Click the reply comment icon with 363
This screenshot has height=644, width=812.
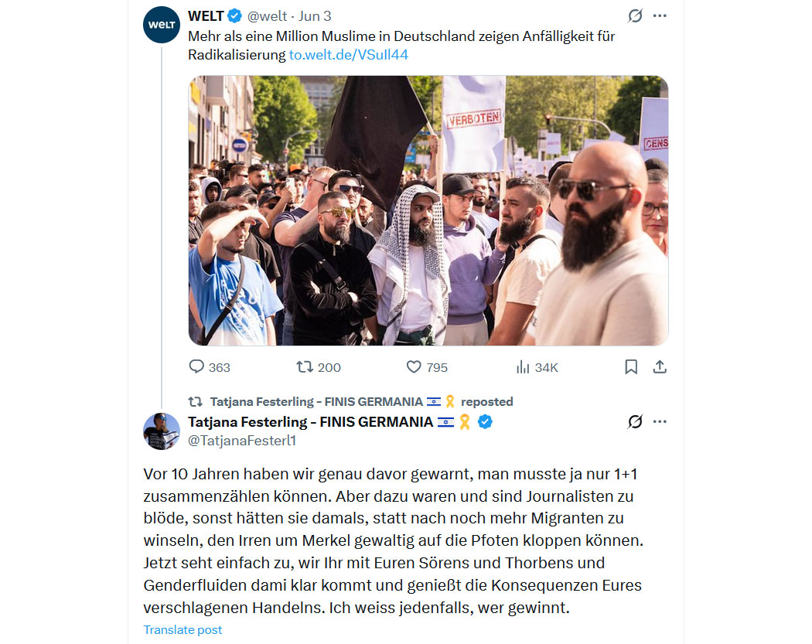tap(196, 367)
